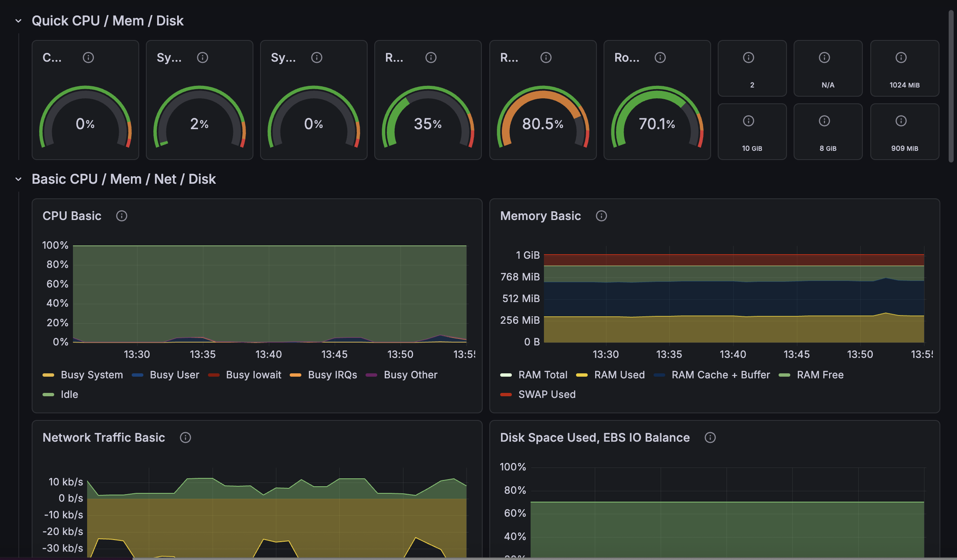Show info for the CPU Basic panel
This screenshot has width=957, height=560.
(x=122, y=216)
